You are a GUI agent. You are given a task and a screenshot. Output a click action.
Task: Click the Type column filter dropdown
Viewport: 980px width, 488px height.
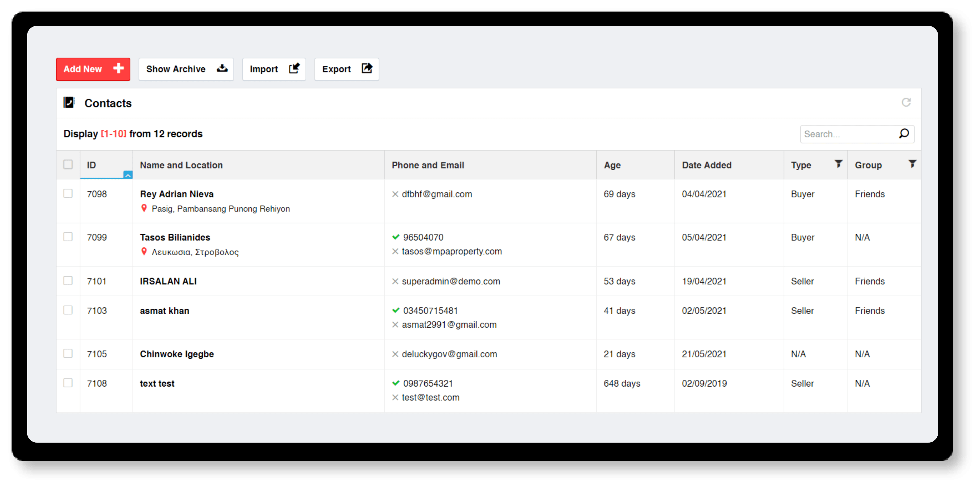click(838, 164)
